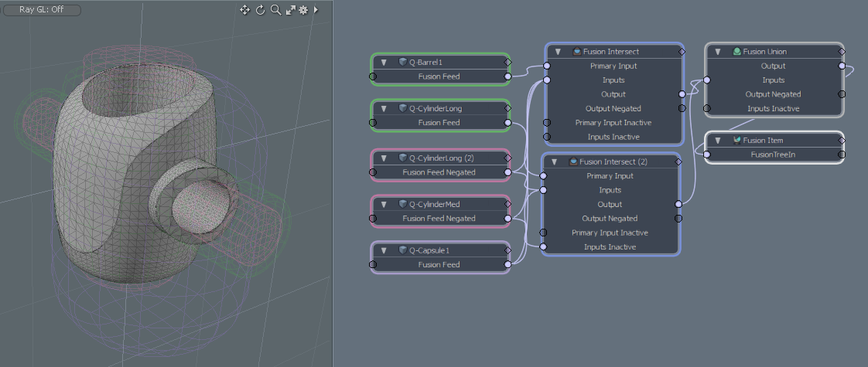Click the Fusion Intersect node icon
The height and width of the screenshot is (367, 868).
click(576, 52)
